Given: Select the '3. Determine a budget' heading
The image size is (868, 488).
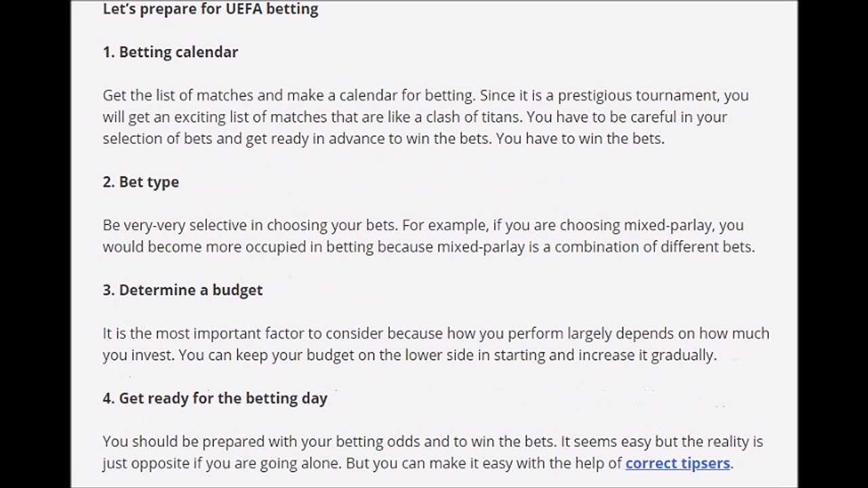Looking at the screenshot, I should 183,290.
